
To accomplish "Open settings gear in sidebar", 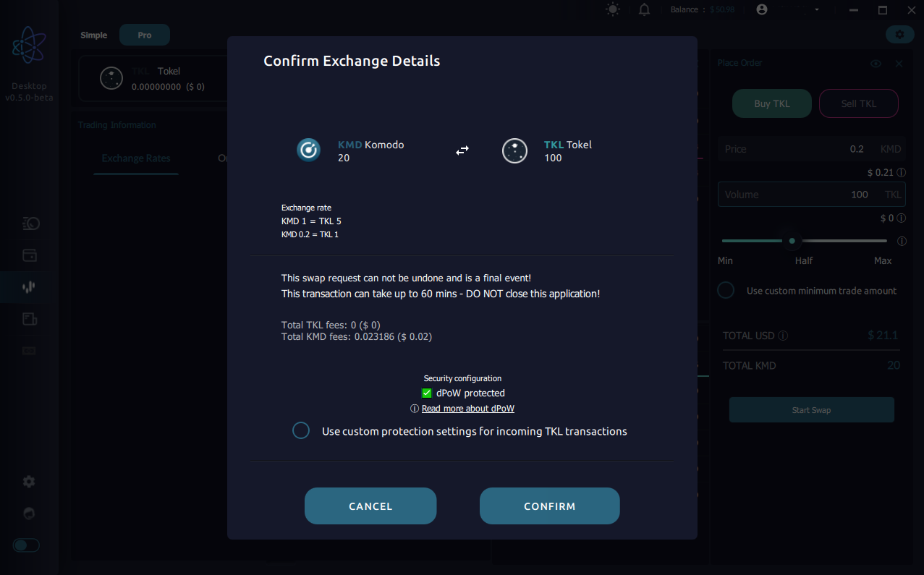I will pos(29,482).
